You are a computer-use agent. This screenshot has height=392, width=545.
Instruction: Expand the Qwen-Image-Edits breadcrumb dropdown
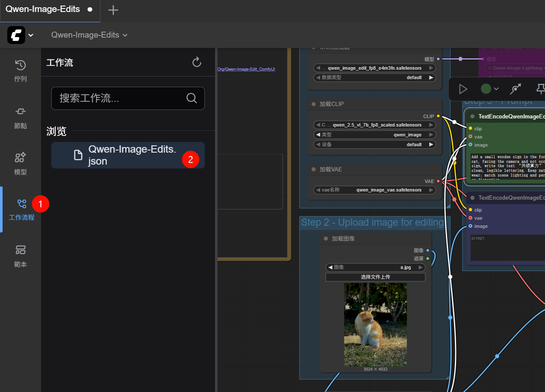[x=89, y=35]
